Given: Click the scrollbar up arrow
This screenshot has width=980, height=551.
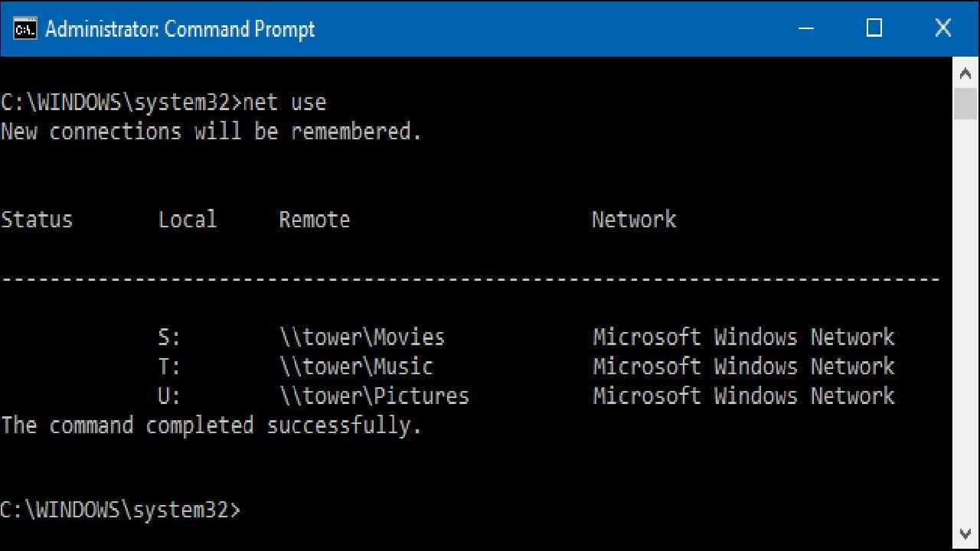Looking at the screenshot, I should point(965,74).
